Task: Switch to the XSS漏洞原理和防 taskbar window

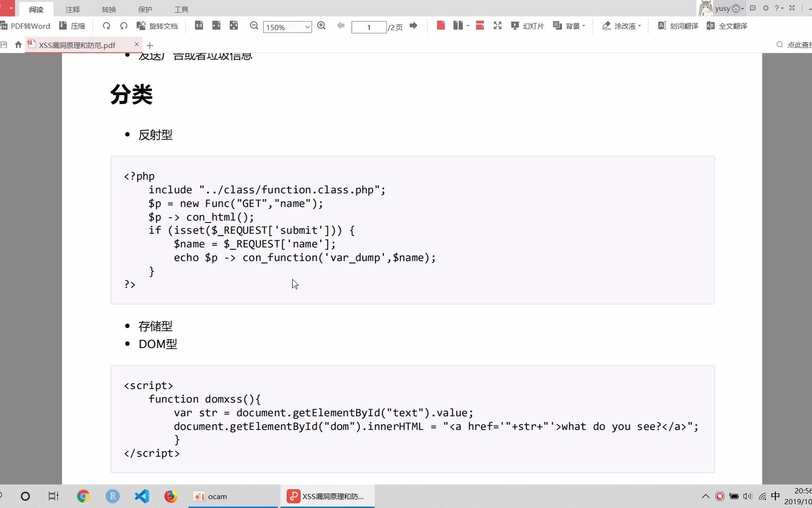Action: 328,496
